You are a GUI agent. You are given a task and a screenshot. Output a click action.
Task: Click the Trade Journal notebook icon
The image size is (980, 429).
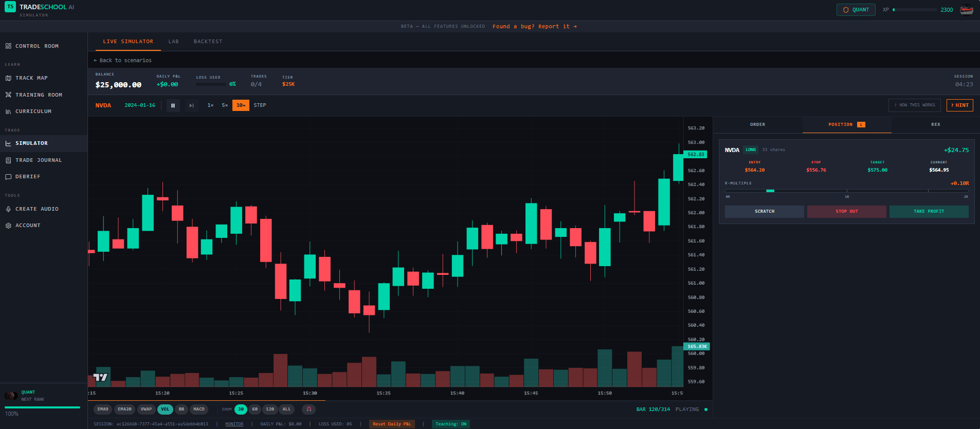point(8,160)
